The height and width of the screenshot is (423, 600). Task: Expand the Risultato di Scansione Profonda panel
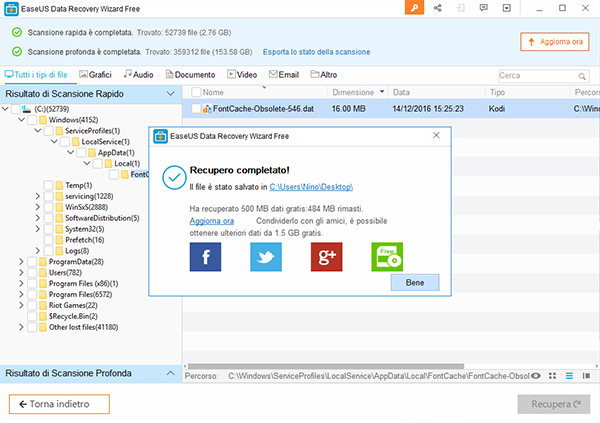coord(171,373)
